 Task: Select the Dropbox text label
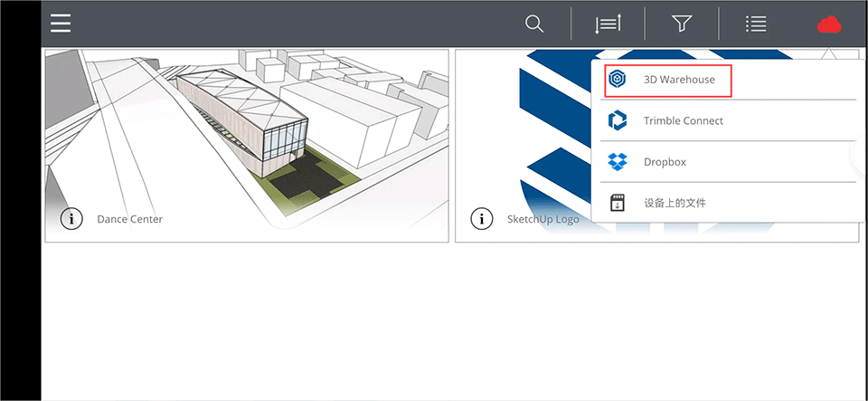tap(665, 162)
